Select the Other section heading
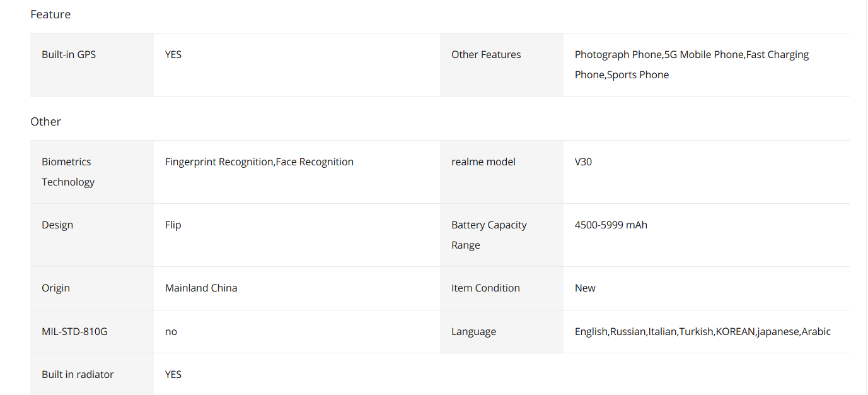 [x=45, y=121]
